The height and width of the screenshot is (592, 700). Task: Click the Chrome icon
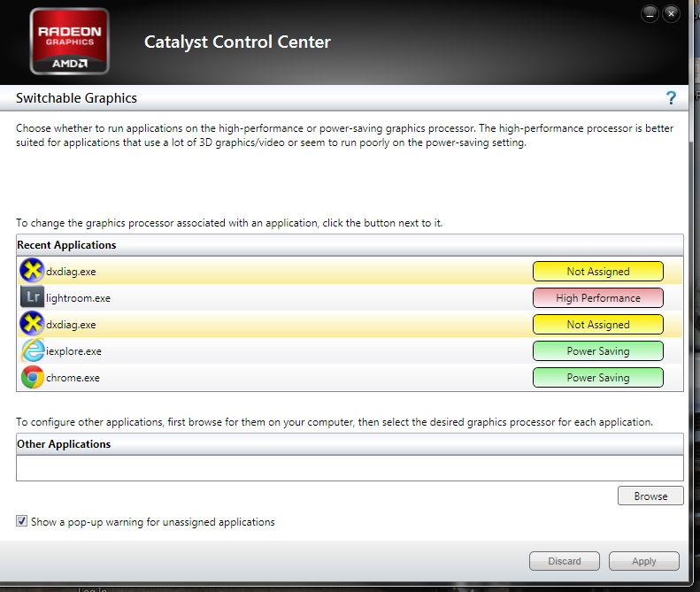coord(32,377)
